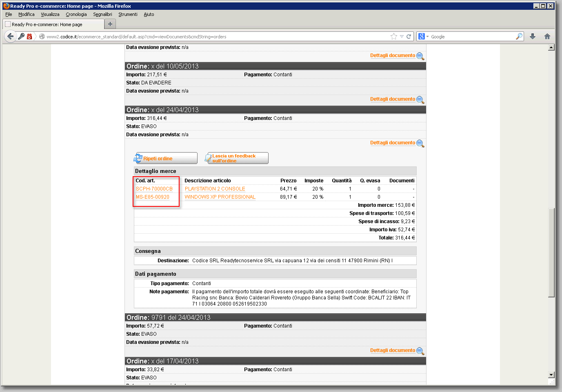Open Dettagli documento for order 9791

click(392, 350)
